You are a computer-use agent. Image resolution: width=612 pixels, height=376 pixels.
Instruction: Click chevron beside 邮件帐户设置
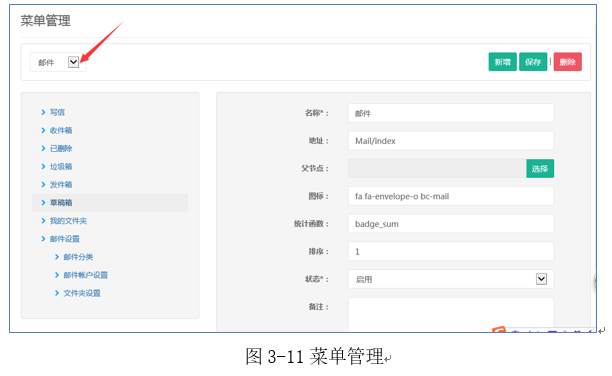coord(57,275)
